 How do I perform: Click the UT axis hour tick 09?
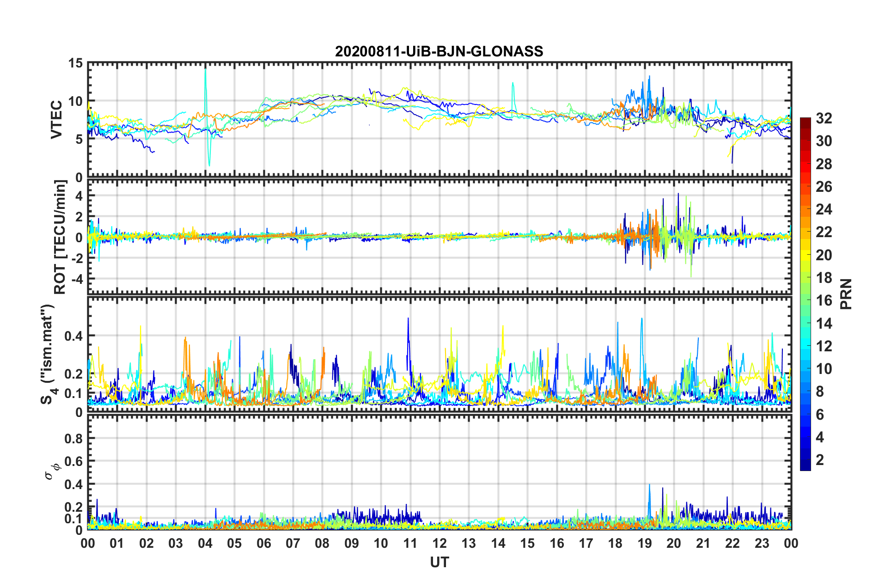(x=352, y=543)
